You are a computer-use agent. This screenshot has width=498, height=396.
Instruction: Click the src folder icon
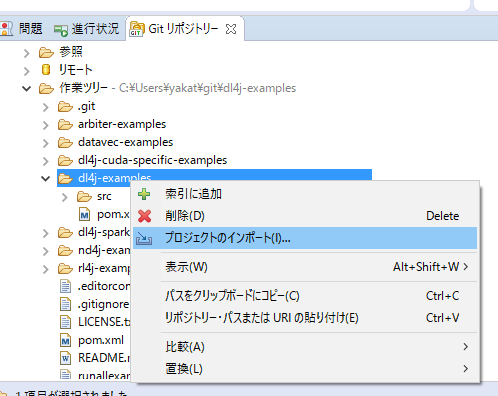click(84, 197)
